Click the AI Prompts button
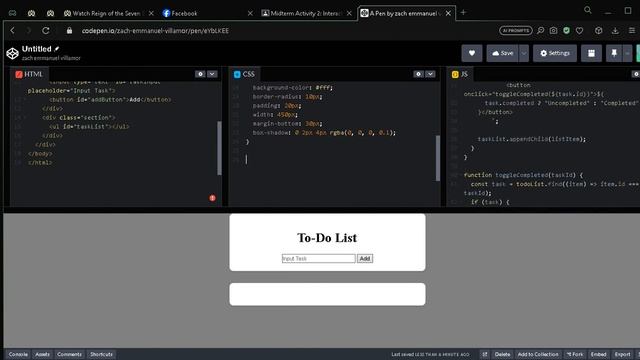640x360 pixels. [516, 31]
